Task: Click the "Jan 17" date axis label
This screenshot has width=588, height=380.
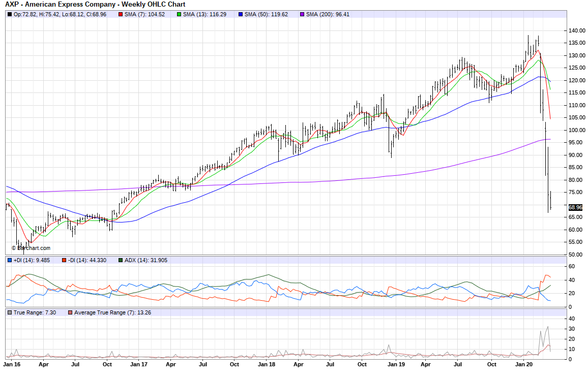Action: [139, 364]
